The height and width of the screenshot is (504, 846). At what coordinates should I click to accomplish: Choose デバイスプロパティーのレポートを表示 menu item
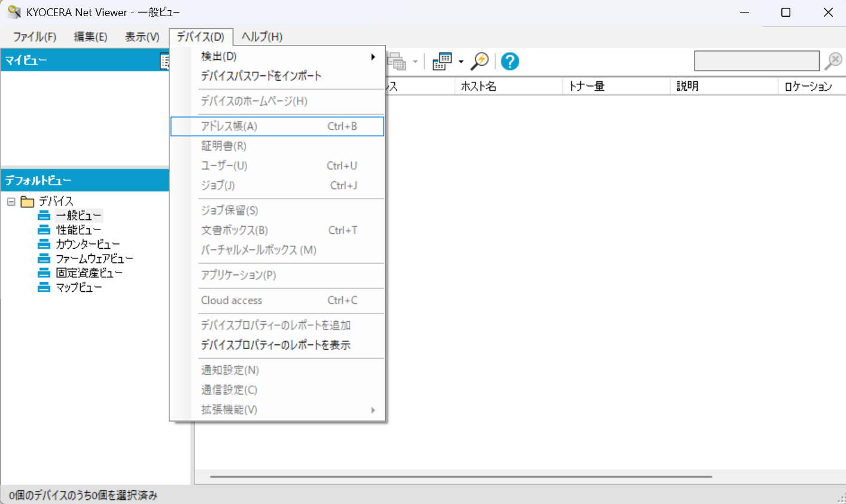point(278,345)
